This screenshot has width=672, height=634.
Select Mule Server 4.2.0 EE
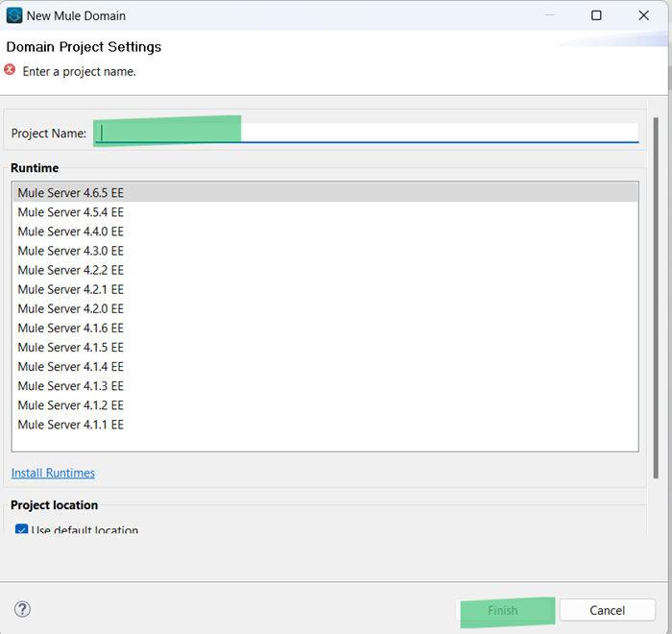[71, 308]
